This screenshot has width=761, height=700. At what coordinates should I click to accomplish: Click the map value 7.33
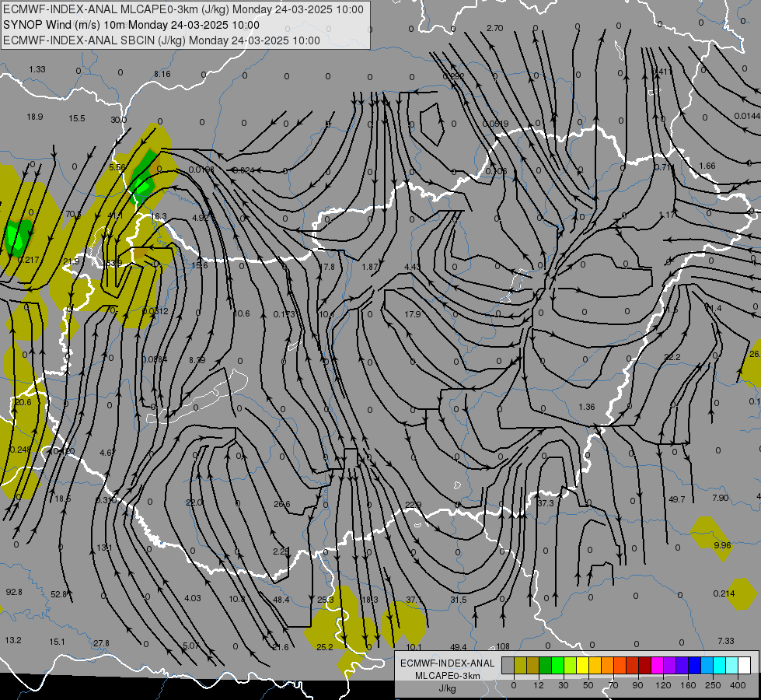coord(726,641)
